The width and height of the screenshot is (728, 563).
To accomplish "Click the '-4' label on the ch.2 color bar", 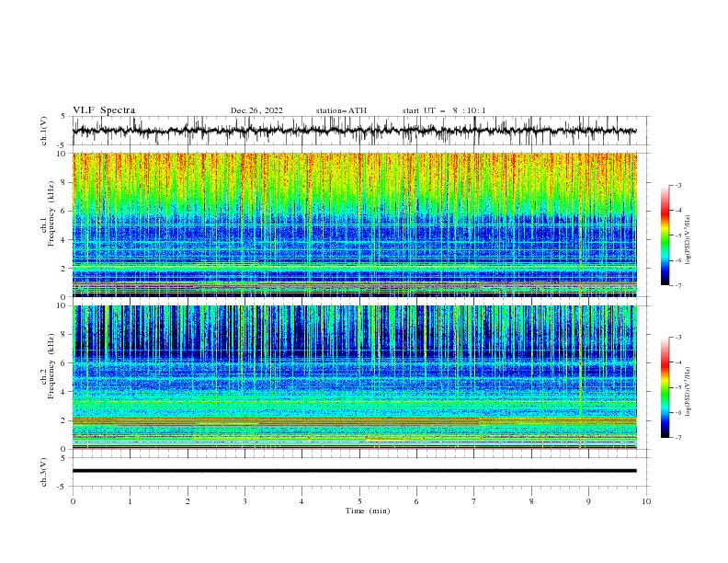I will pos(678,362).
